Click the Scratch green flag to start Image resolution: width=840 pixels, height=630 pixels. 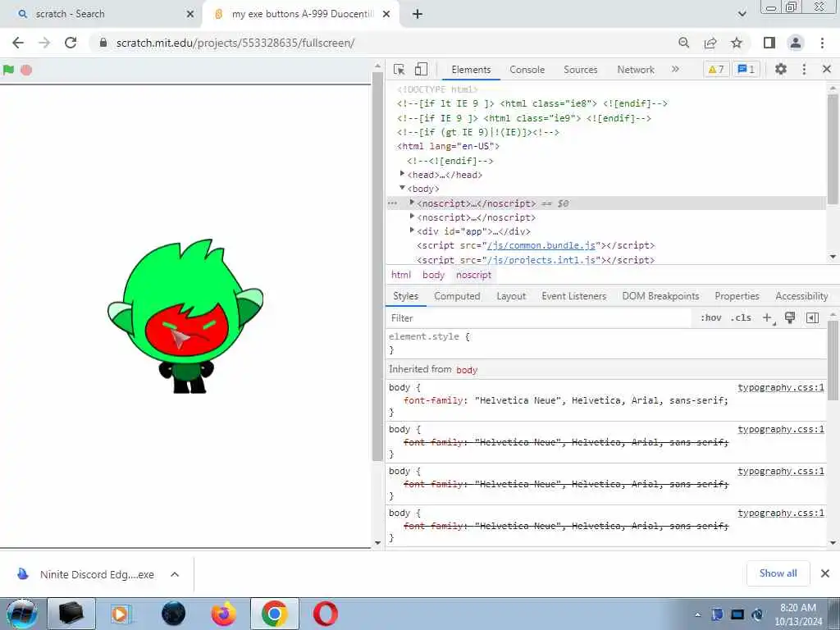pos(8,70)
